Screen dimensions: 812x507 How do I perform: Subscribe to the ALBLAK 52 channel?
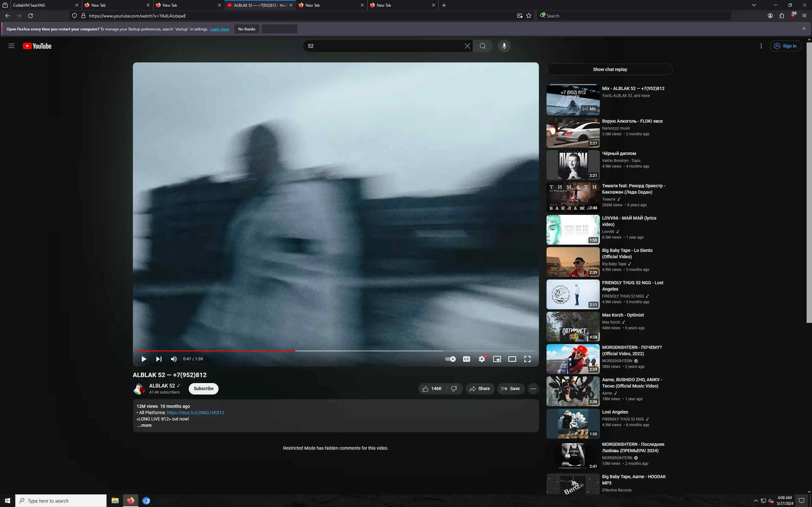coord(203,388)
